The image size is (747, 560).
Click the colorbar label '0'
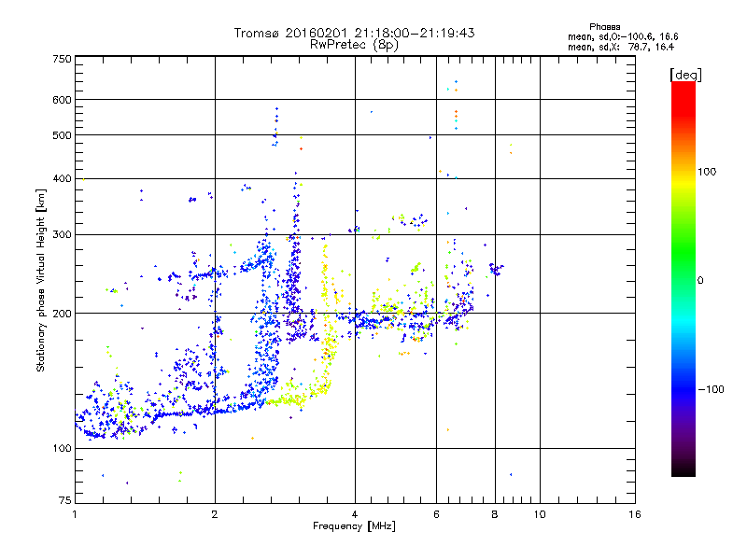700,281
